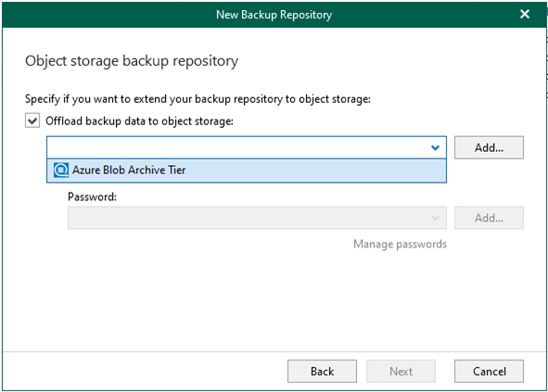This screenshot has width=548, height=392.
Task: Click the blank area beneath Manage passwords
Action: click(274, 300)
